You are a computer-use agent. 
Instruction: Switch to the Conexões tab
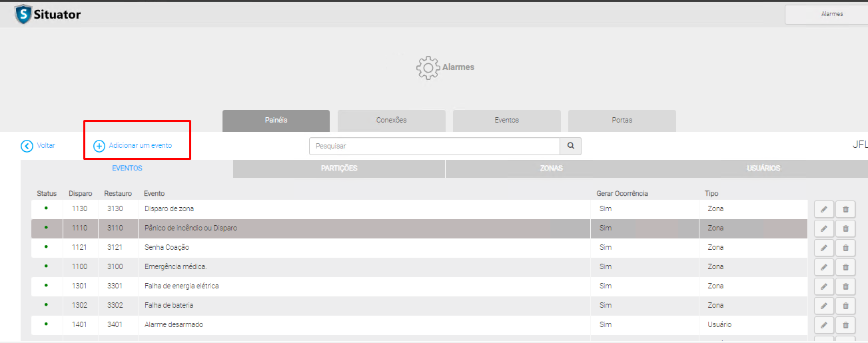point(391,121)
